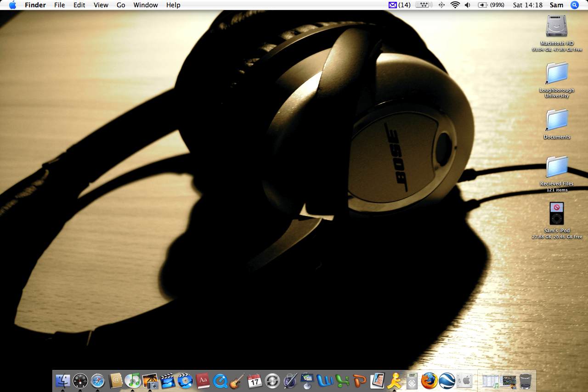Image resolution: width=588 pixels, height=392 pixels.
Task: Open iCal calendar icon
Action: 255,381
